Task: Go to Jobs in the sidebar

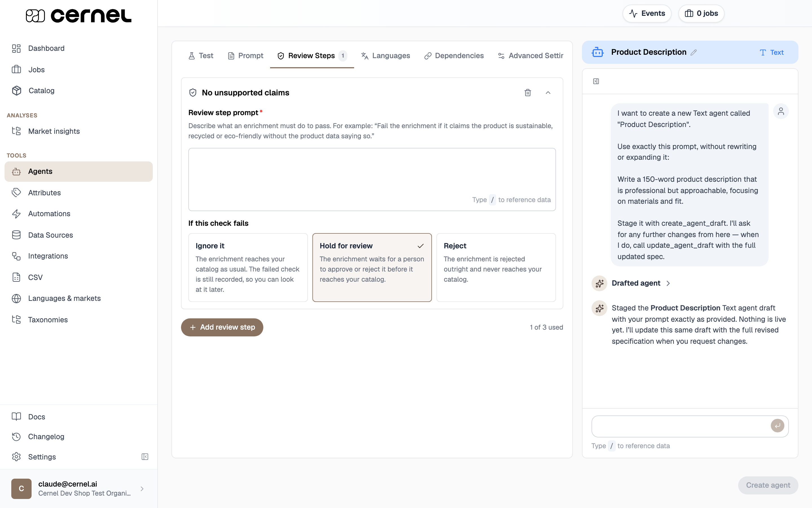Action: (78, 69)
